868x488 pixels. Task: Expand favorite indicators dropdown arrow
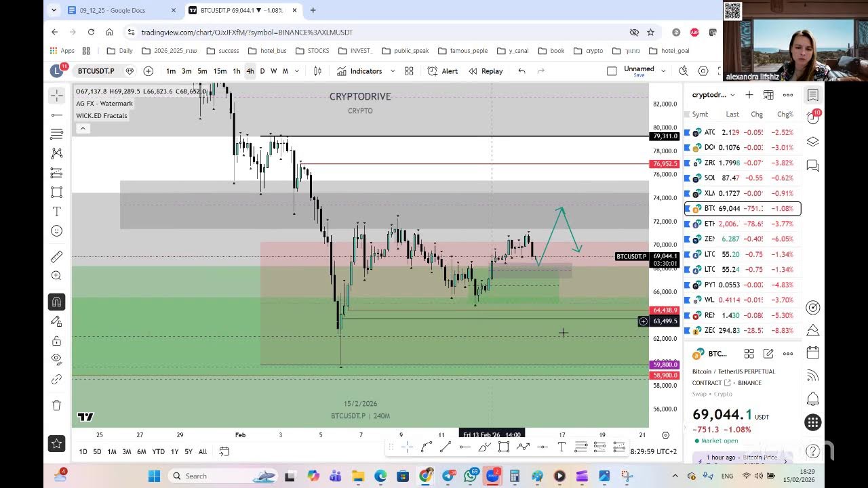pos(391,71)
